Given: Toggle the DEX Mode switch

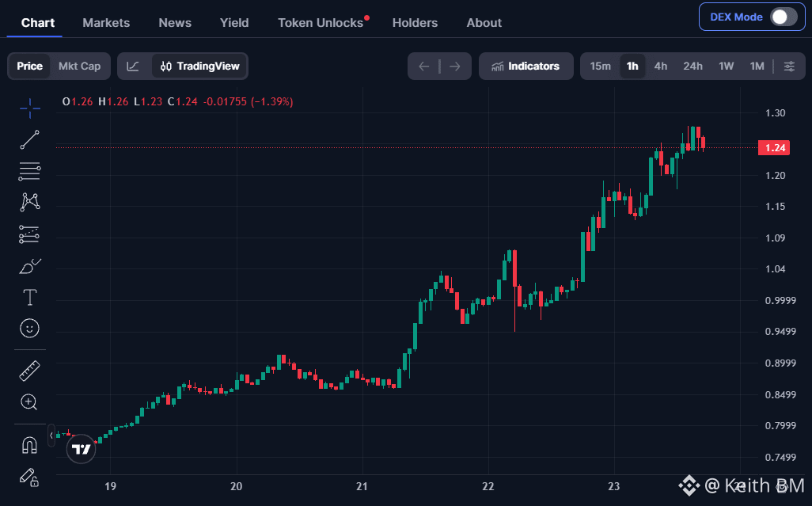Looking at the screenshot, I should 784,17.
